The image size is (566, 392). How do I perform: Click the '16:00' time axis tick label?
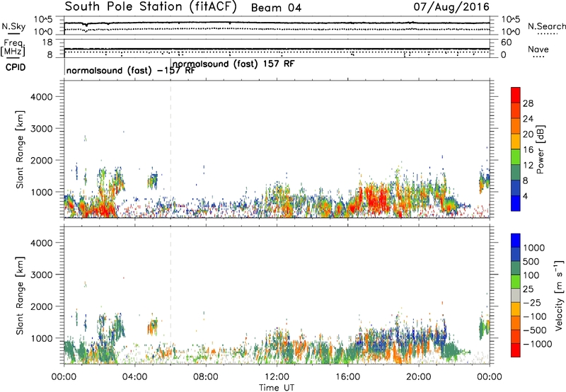pyautogui.click(x=347, y=377)
